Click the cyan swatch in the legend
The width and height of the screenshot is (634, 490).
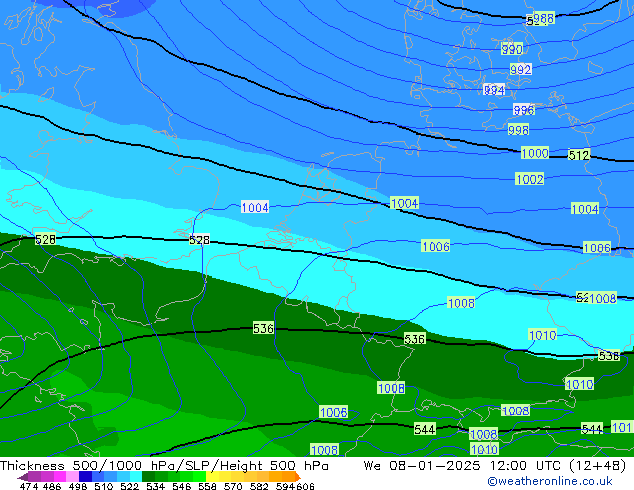pyautogui.click(x=136, y=477)
